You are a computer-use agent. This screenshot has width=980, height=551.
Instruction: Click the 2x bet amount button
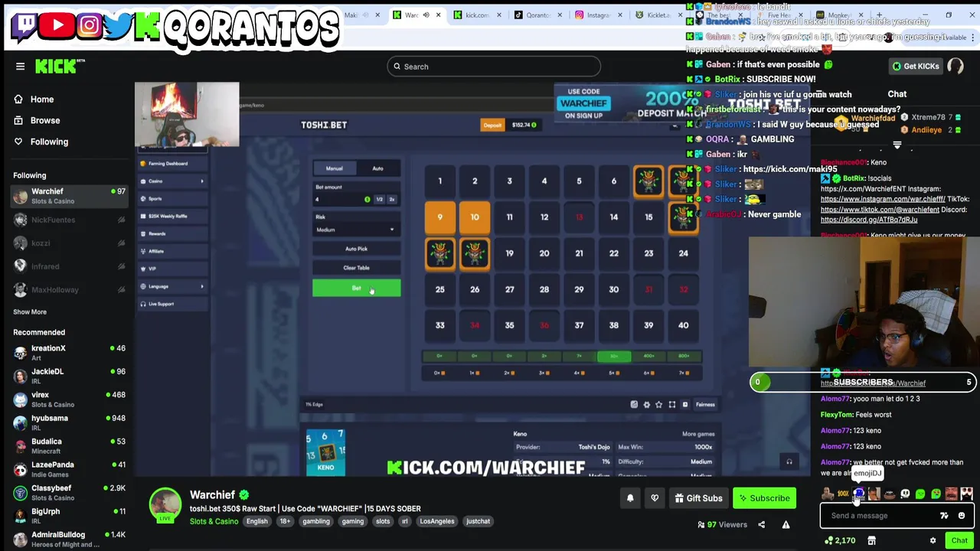[391, 199]
